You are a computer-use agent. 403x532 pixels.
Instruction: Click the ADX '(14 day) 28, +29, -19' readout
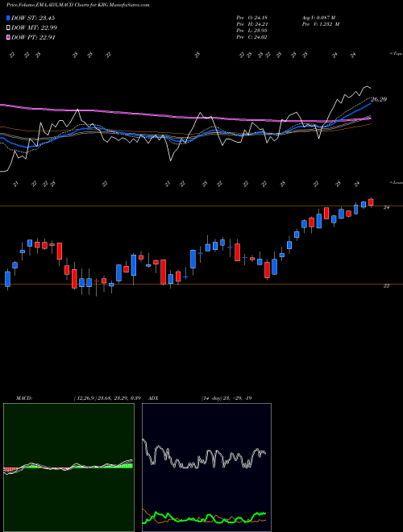pos(226,398)
